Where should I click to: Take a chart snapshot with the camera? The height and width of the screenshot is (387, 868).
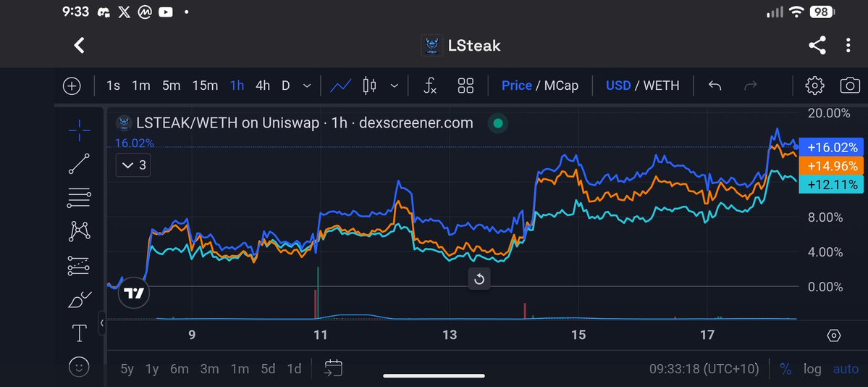[x=850, y=86]
